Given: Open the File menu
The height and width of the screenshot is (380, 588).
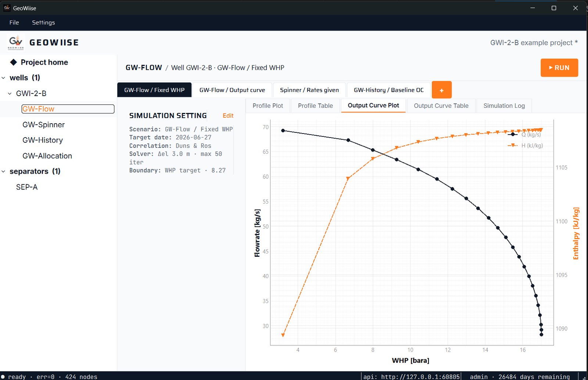Looking at the screenshot, I should point(14,22).
